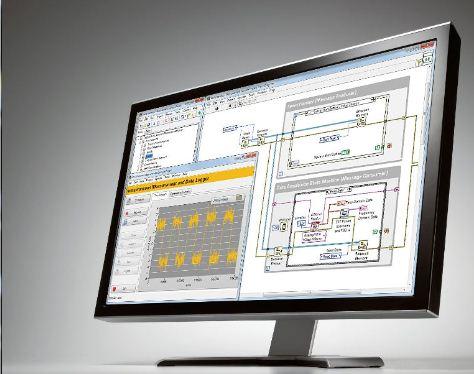Viewport: 474px width, 374px height.
Task: Click the VI icon in window corner
Action: (428, 59)
